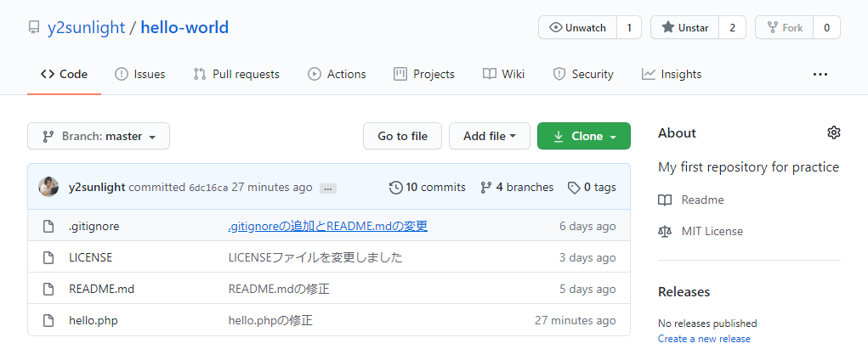The image size is (868, 349).
Task: Unstar the hello-world repository
Action: coord(684,27)
